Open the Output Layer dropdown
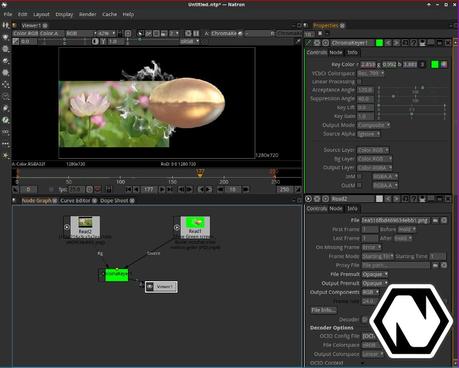Screen dimensions: 459x368 tap(374, 168)
